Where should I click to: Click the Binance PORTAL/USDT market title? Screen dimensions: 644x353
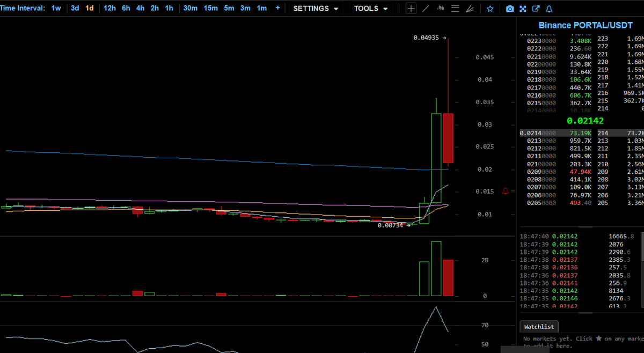point(586,25)
